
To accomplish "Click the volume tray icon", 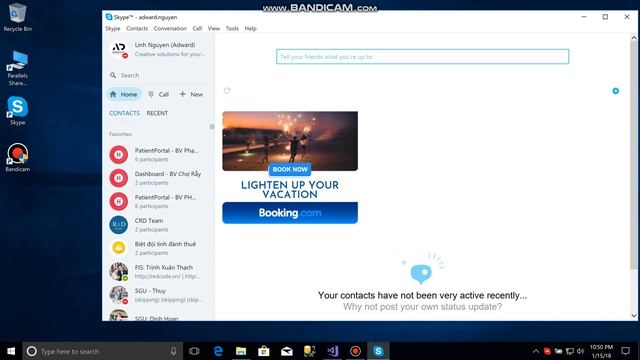I will [x=580, y=351].
